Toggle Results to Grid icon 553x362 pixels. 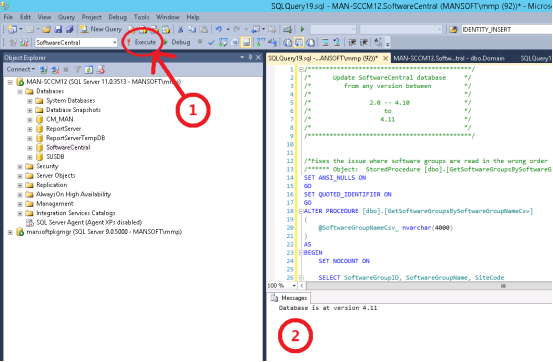299,43
